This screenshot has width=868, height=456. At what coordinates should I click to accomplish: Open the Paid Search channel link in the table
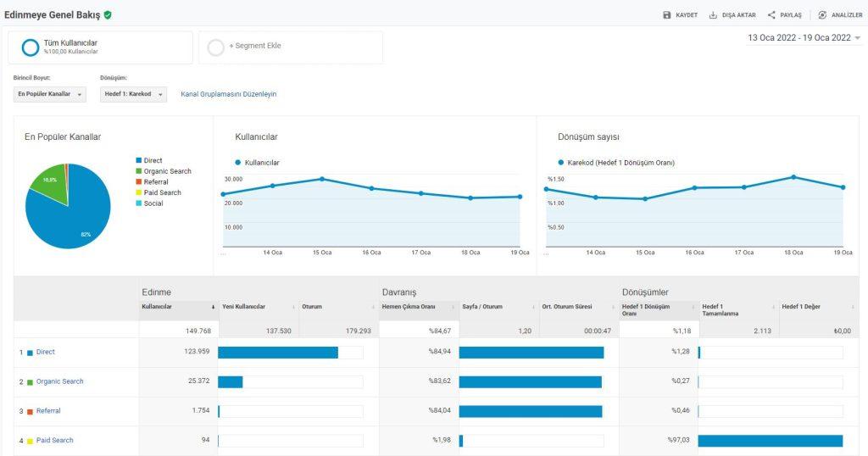click(x=55, y=441)
